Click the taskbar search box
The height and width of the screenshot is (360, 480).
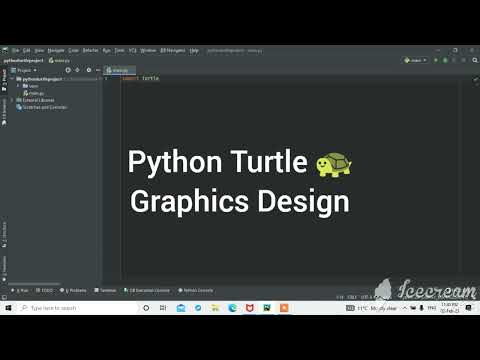[77, 308]
